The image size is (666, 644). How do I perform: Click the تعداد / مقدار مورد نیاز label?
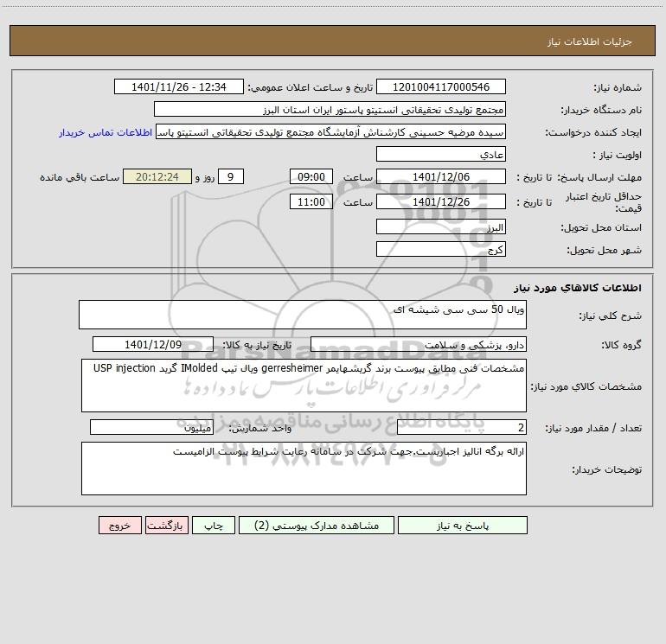point(593,429)
